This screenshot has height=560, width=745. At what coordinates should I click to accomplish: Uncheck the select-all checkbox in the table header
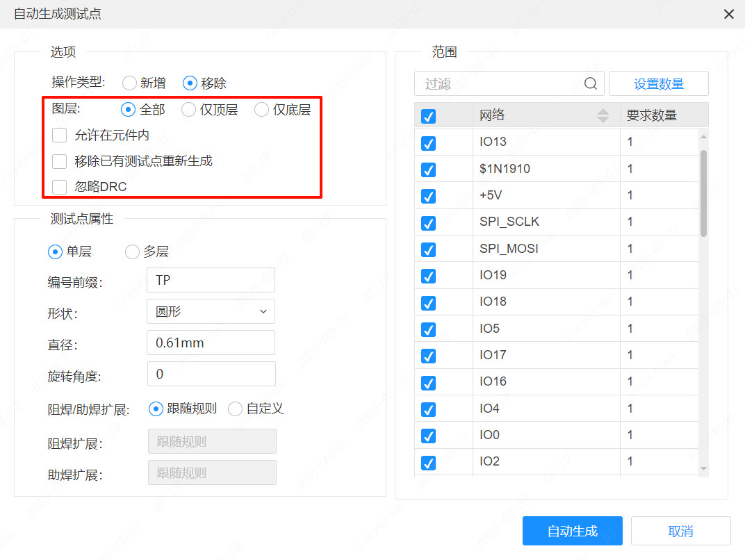pos(428,116)
